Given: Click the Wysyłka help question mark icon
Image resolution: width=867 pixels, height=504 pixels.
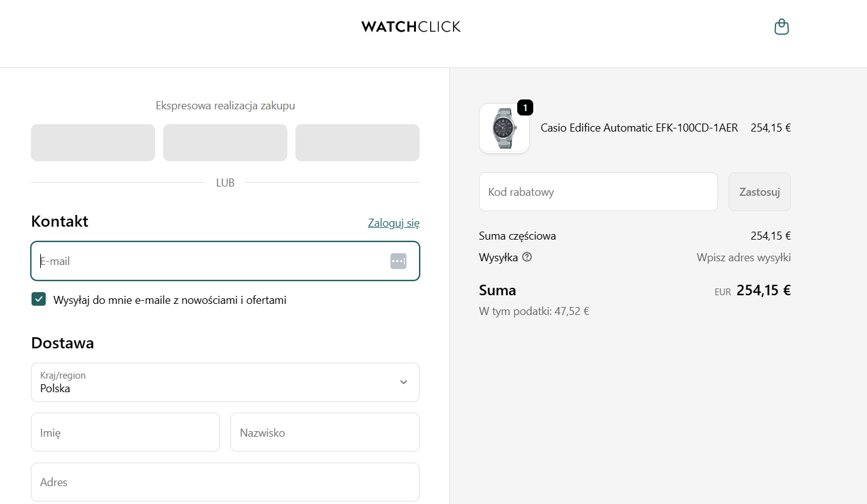Looking at the screenshot, I should click(x=527, y=257).
